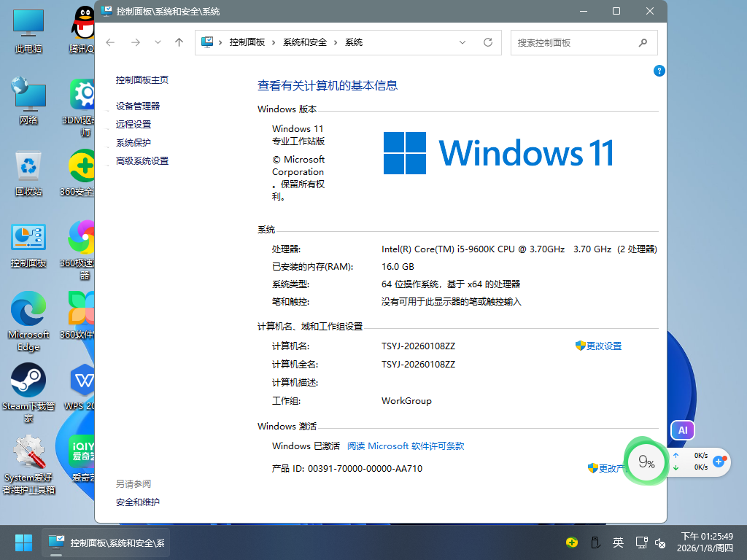747x560 pixels.
Task: Click the floating AI assistant button
Action: pyautogui.click(x=683, y=430)
